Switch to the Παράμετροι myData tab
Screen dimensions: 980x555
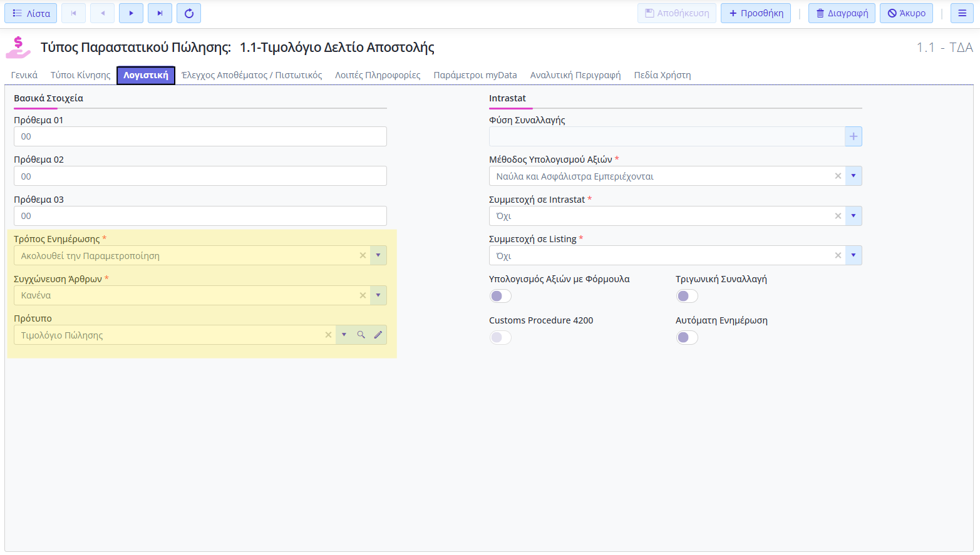point(475,75)
